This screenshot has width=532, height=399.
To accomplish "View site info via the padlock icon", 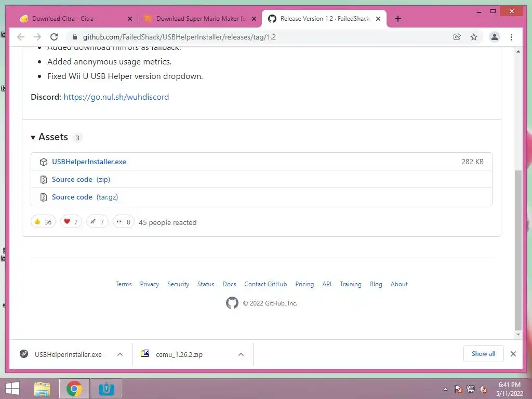I will coord(75,37).
